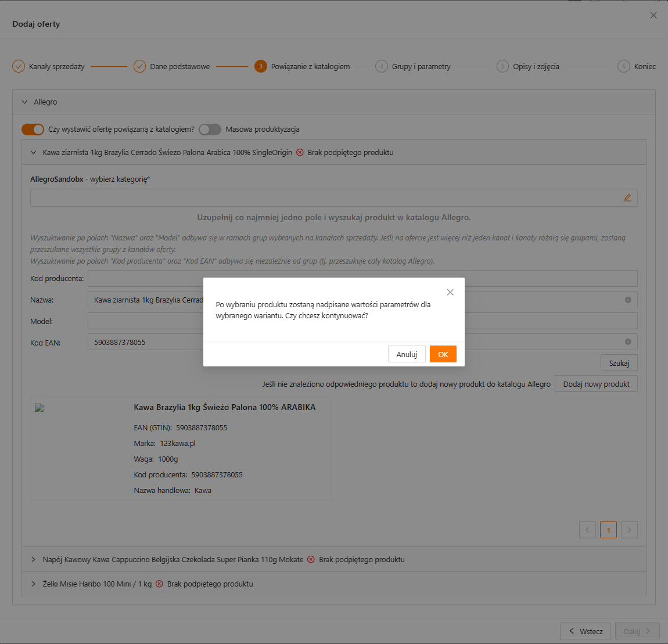Click the 'EAN (GTIN): 5903887378055' text
Viewport: 668px width, 644px height.
180,427
